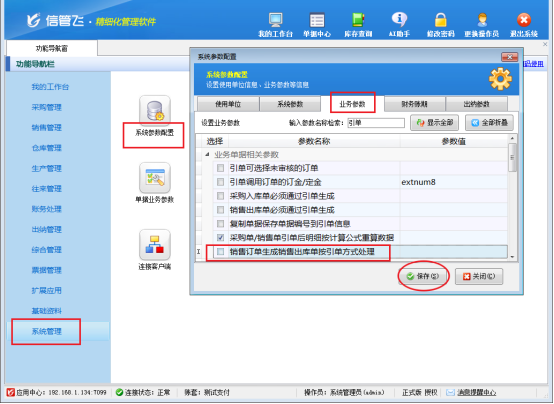
Task: Open 单据业务参数 icon
Action: pyautogui.click(x=155, y=178)
